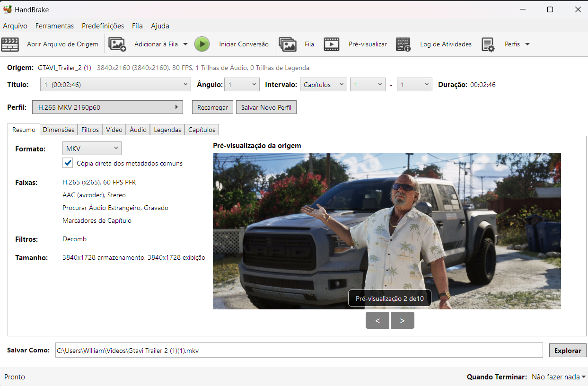Click the Perfis document gear icon
The image size is (588, 386).
click(x=488, y=44)
